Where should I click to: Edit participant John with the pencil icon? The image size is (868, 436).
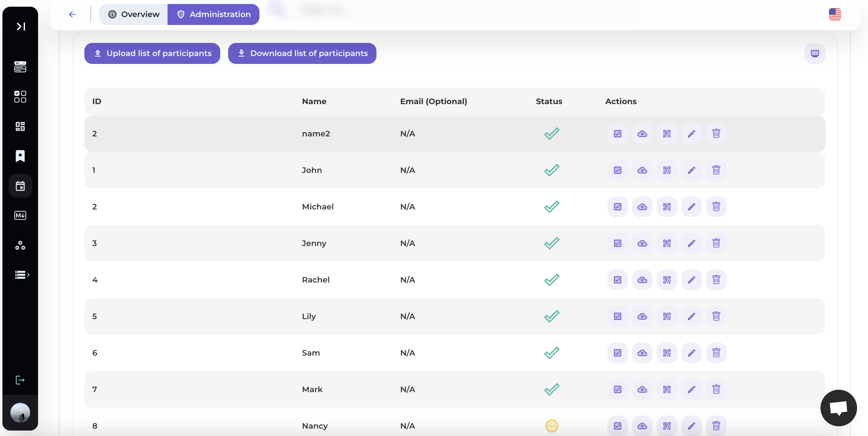(691, 170)
